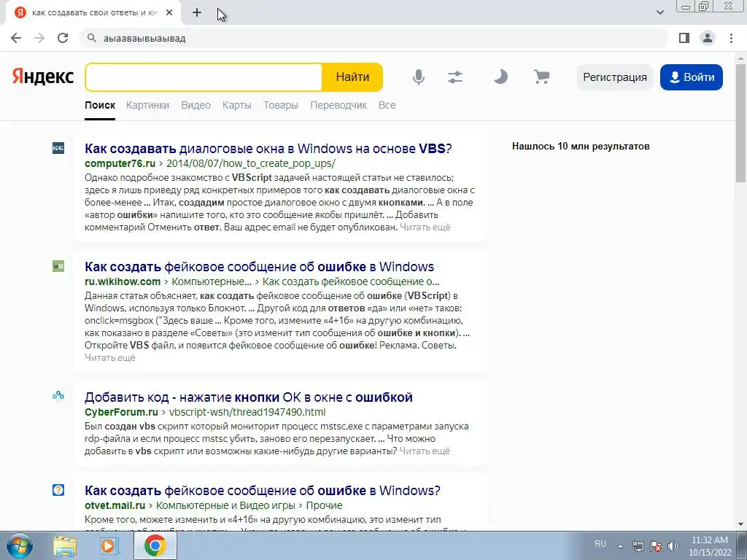747x560 pixels.
Task: Select the Поиск tab
Action: coord(100,105)
